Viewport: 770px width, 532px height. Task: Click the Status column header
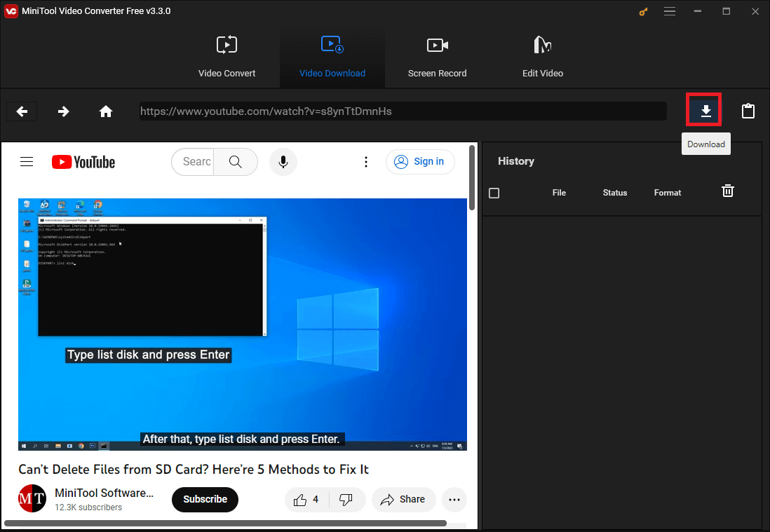(x=615, y=193)
